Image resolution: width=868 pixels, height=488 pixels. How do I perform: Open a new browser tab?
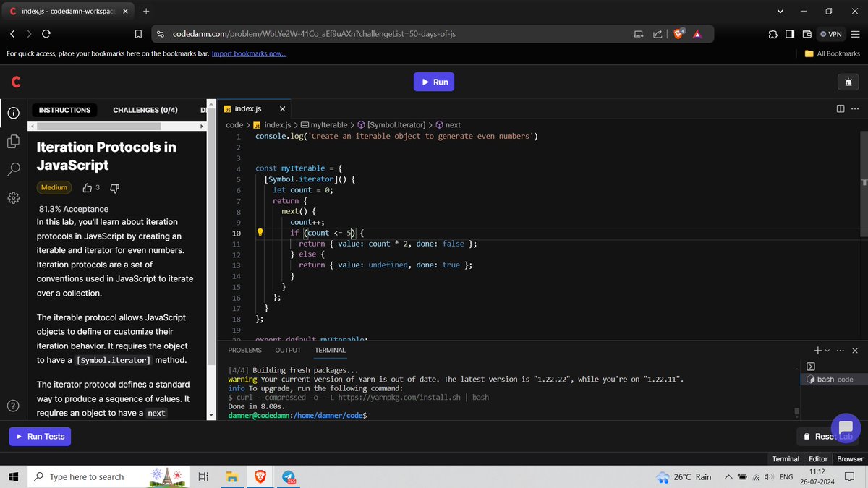145,11
